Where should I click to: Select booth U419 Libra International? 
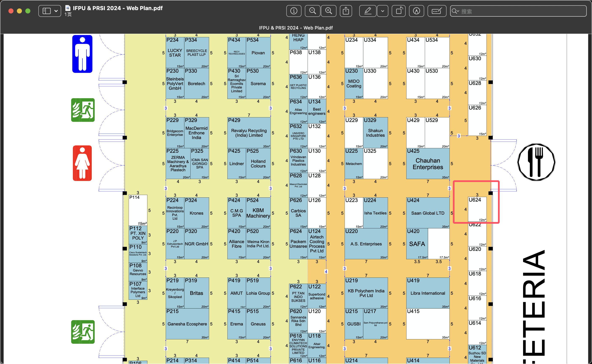pyautogui.click(x=428, y=293)
